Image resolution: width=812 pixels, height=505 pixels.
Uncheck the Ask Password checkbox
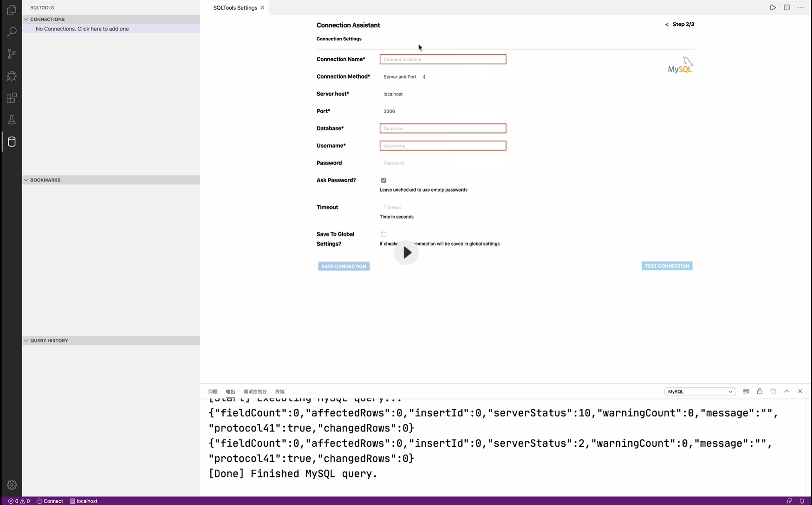click(x=384, y=180)
